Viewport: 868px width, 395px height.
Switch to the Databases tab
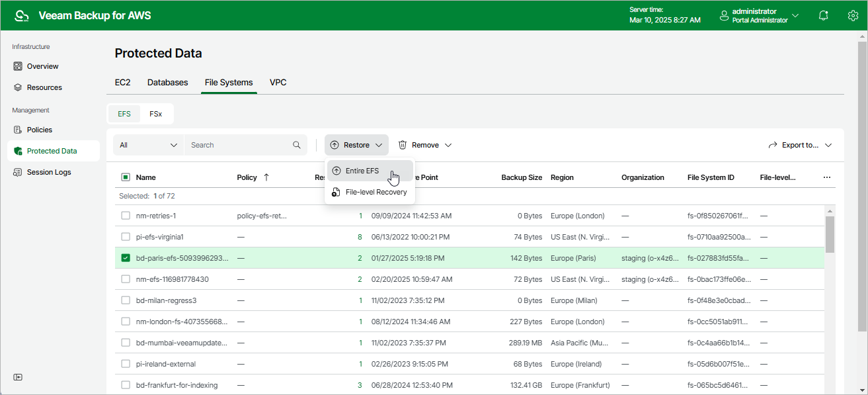click(167, 83)
